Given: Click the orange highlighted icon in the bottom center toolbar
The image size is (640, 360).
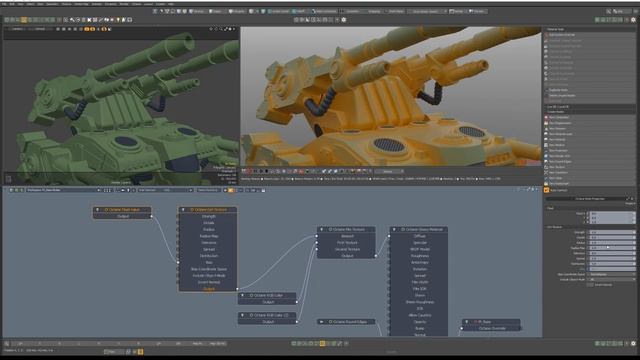Looking at the screenshot, I should [322, 344].
